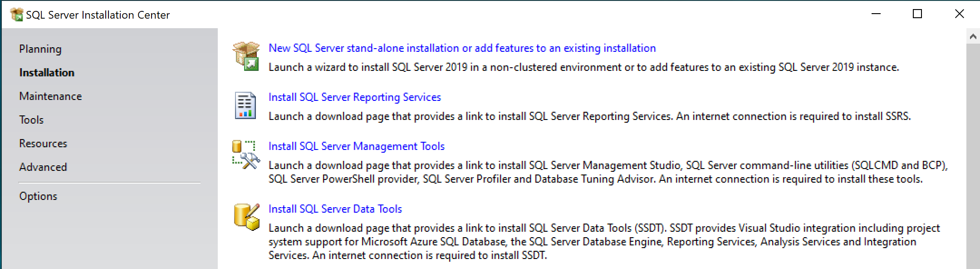Click the SQL Server Installation Center title bar icon
This screenshot has width=980, height=269.
point(17,14)
